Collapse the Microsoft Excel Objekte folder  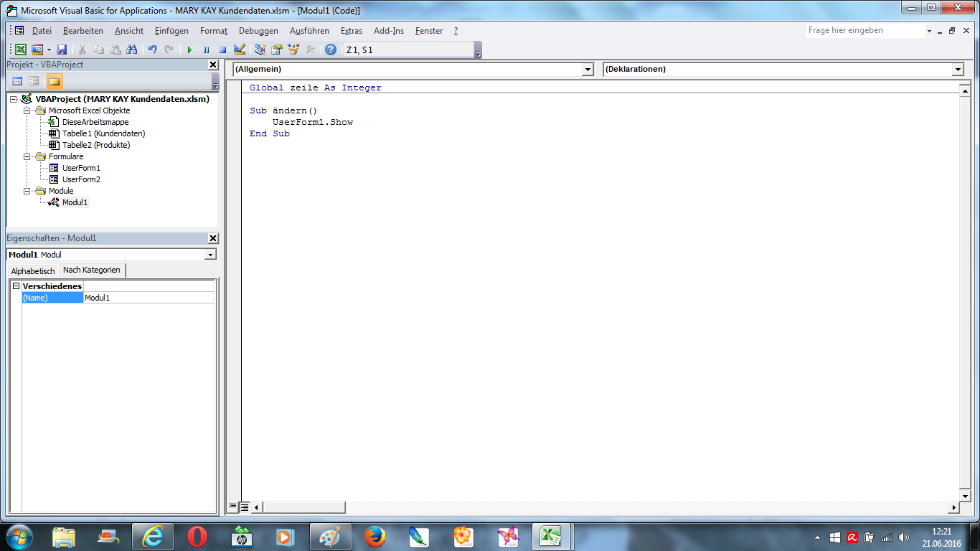27,110
